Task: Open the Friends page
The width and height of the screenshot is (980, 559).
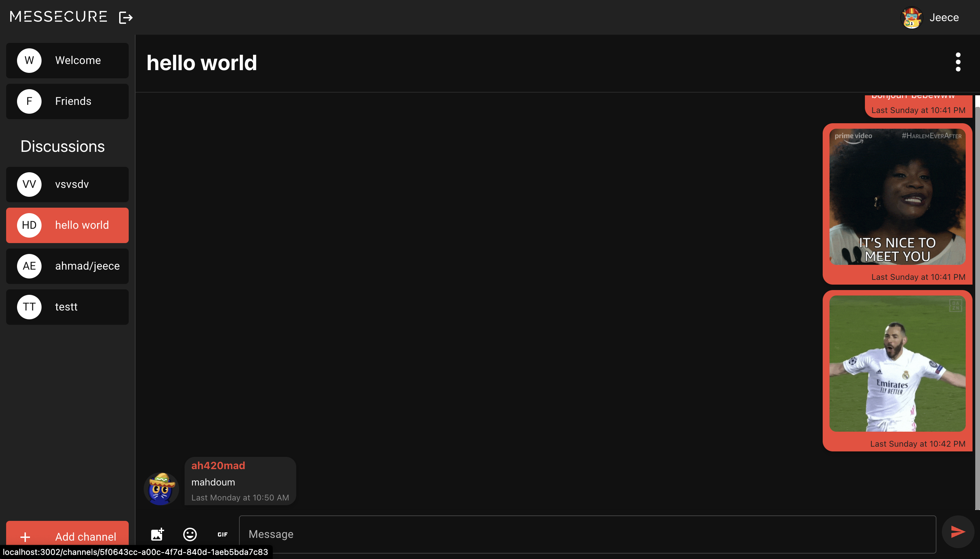Action: [67, 101]
